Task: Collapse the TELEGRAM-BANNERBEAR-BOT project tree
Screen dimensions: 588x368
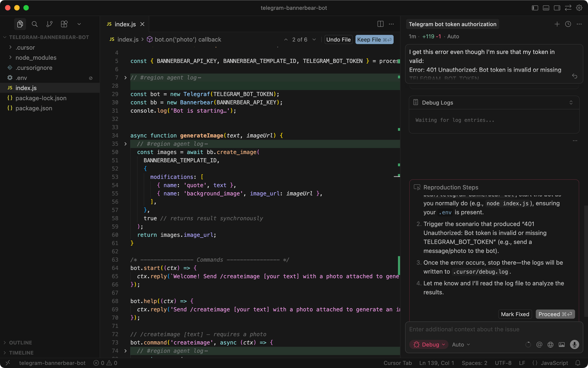Action: 5,37
